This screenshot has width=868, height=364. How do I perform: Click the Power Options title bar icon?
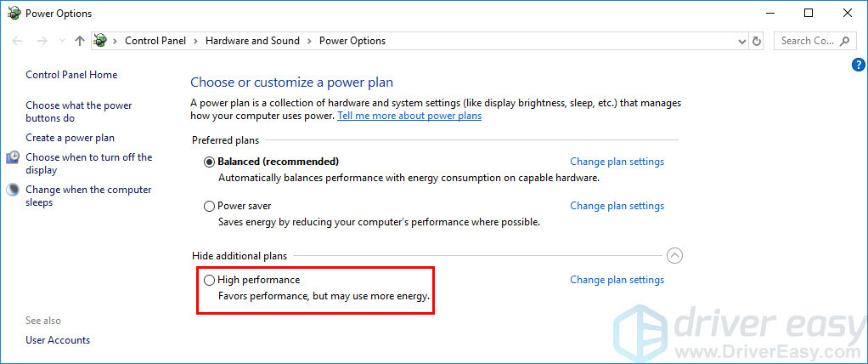[x=14, y=14]
